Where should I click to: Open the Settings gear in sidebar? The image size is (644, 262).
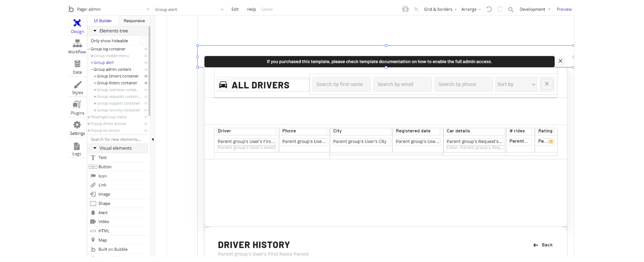click(77, 129)
